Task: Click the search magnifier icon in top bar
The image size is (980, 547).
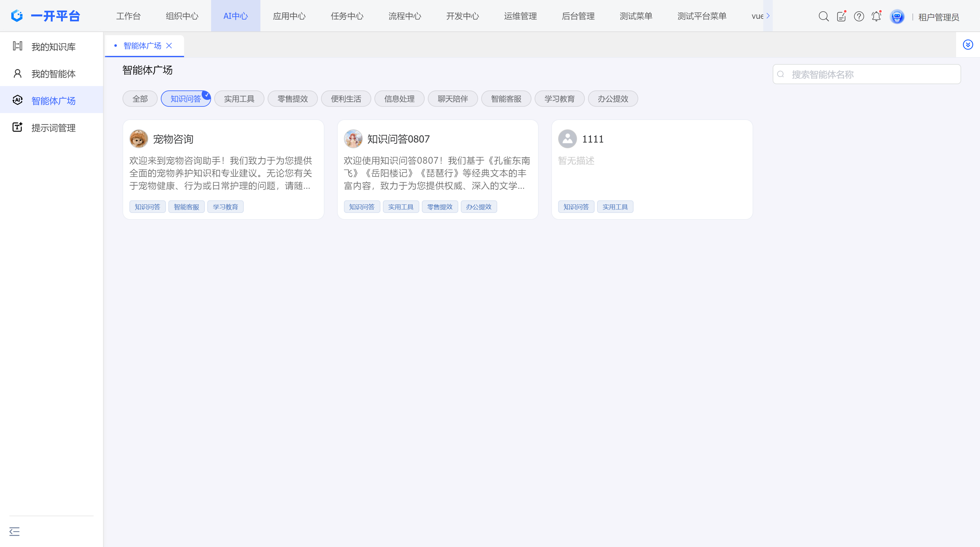Action: pyautogui.click(x=823, y=16)
